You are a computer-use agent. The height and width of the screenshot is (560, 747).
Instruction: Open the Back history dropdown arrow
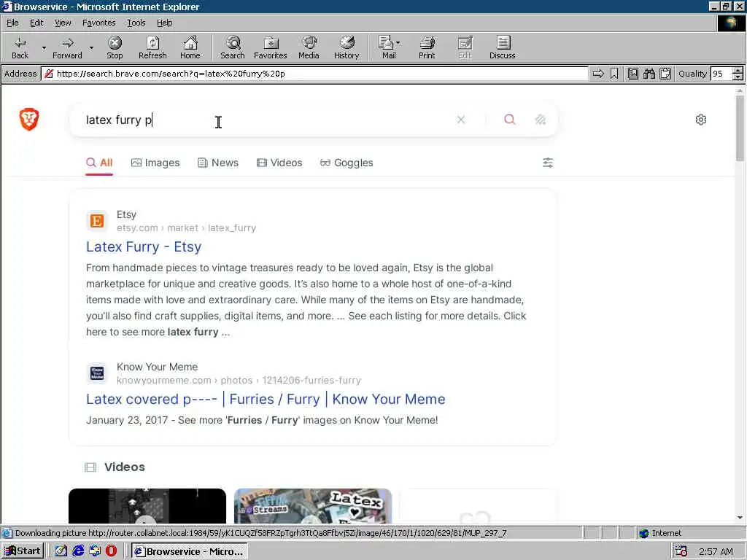click(x=44, y=47)
